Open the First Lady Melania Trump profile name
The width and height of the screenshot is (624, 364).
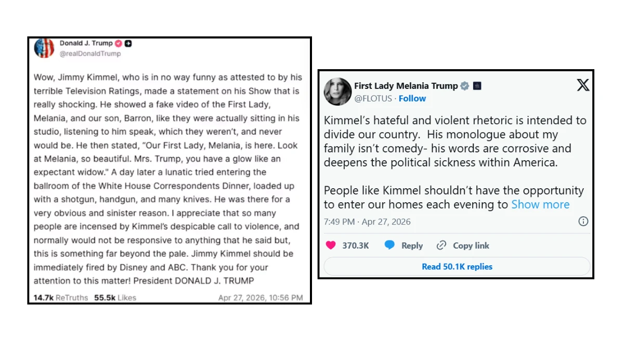tap(406, 86)
